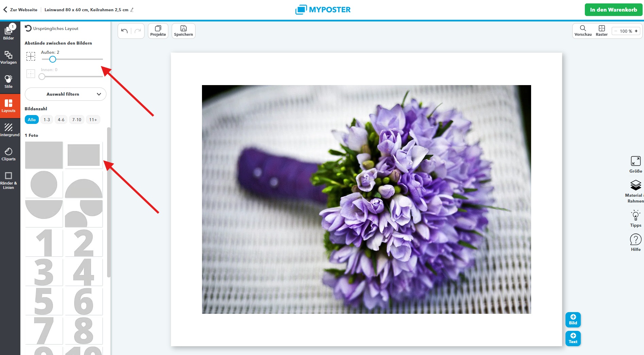Increase zoom with the plus button
The image size is (644, 355).
point(636,31)
